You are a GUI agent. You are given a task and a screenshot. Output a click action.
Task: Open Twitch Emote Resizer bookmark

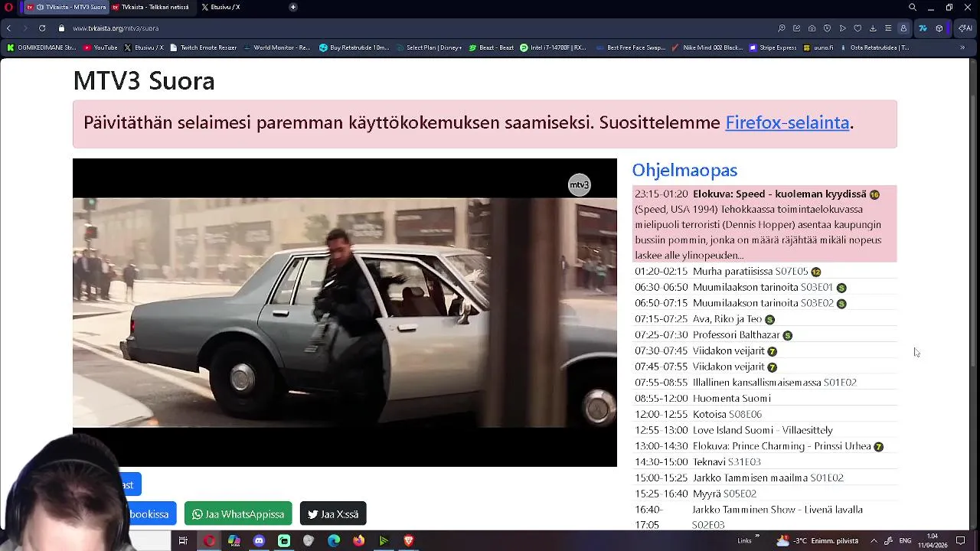pos(204,47)
